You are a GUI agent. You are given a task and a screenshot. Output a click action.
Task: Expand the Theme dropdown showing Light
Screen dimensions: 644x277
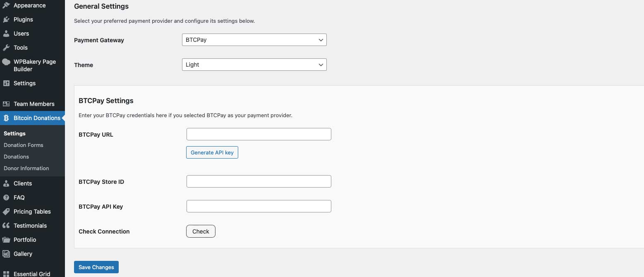[254, 65]
